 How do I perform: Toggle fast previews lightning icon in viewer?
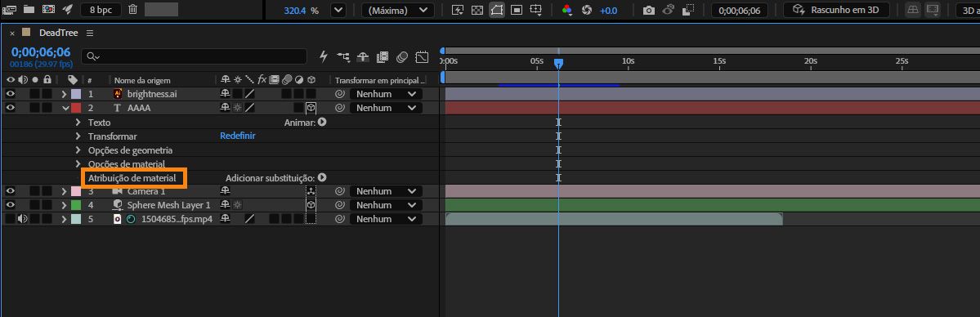pyautogui.click(x=458, y=10)
